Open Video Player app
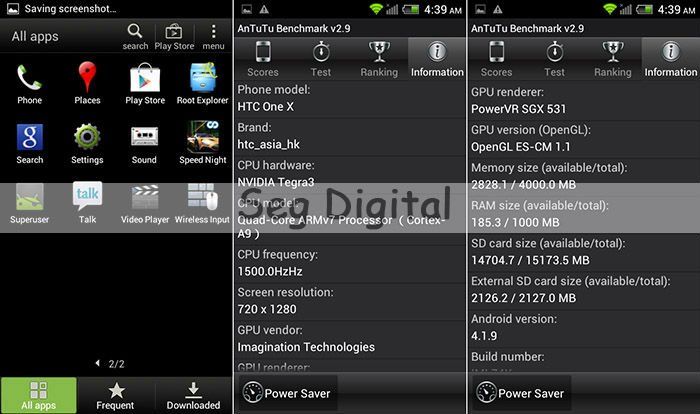Image resolution: width=700 pixels, height=414 pixels. (x=145, y=204)
